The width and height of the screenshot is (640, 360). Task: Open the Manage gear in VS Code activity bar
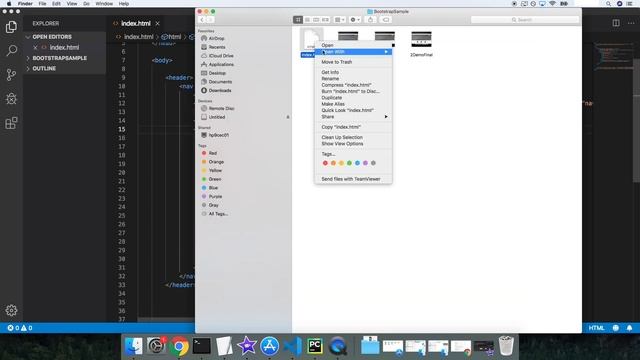pyautogui.click(x=11, y=311)
